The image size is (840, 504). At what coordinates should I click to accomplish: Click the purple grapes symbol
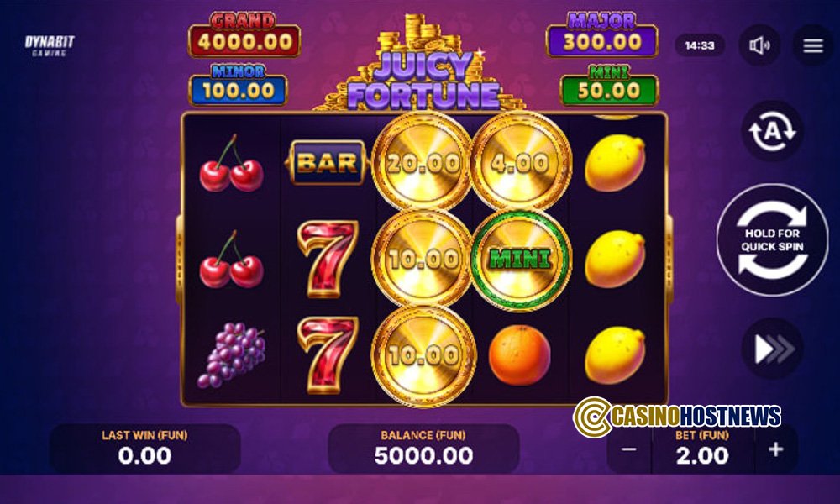232,354
